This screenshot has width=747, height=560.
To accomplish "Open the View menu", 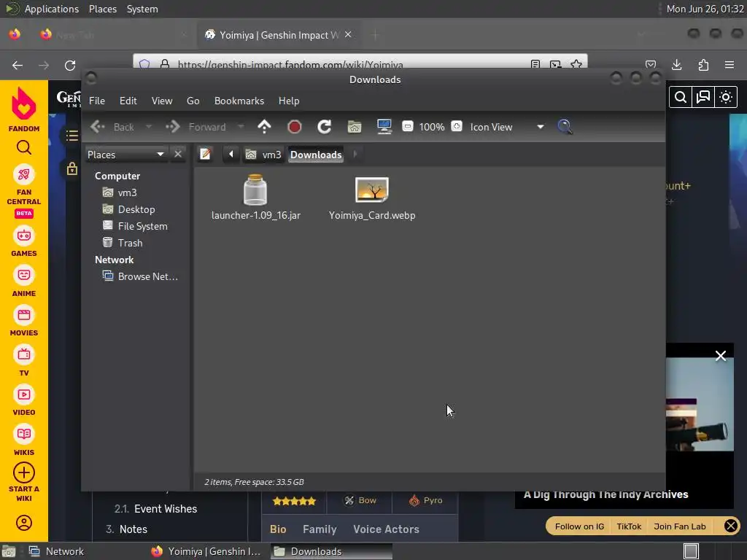I will [162, 101].
